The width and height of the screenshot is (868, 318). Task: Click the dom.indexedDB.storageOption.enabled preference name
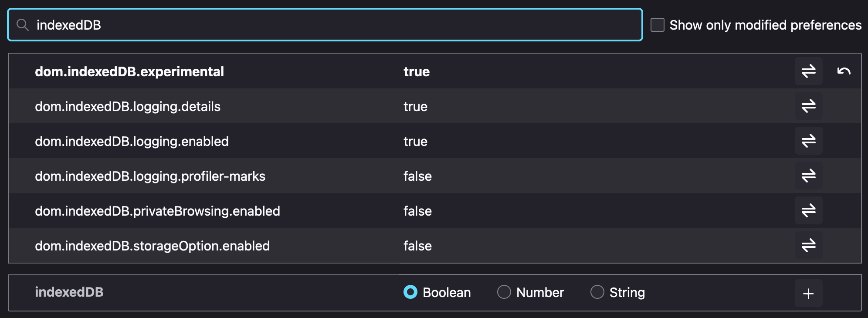152,246
